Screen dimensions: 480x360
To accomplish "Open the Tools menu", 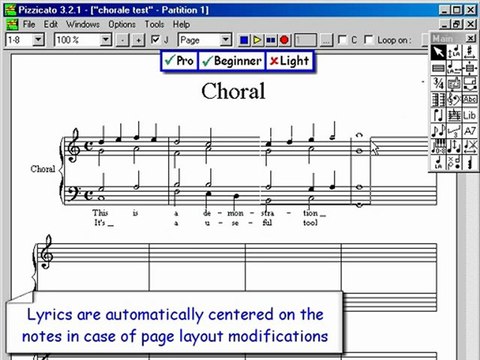I will pos(154,24).
